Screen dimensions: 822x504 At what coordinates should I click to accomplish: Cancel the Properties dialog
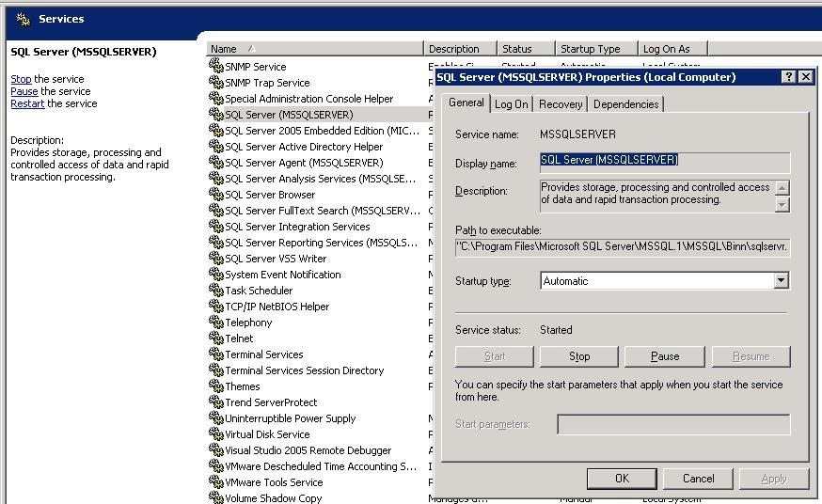pyautogui.click(x=698, y=479)
